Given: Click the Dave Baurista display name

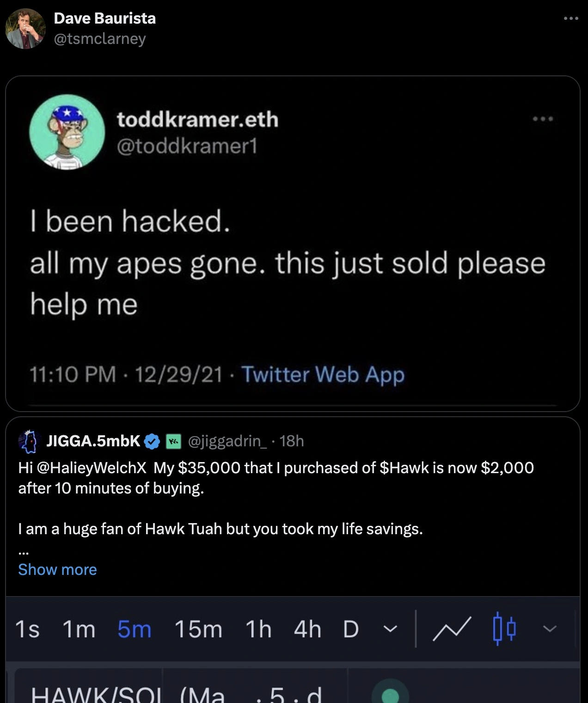Looking at the screenshot, I should pos(104,18).
